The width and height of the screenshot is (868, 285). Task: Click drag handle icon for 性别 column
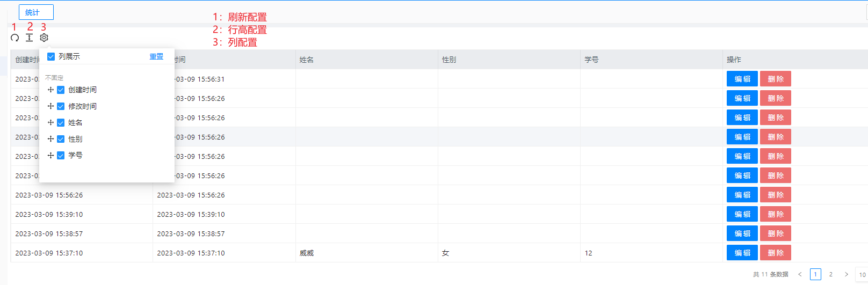(x=50, y=139)
